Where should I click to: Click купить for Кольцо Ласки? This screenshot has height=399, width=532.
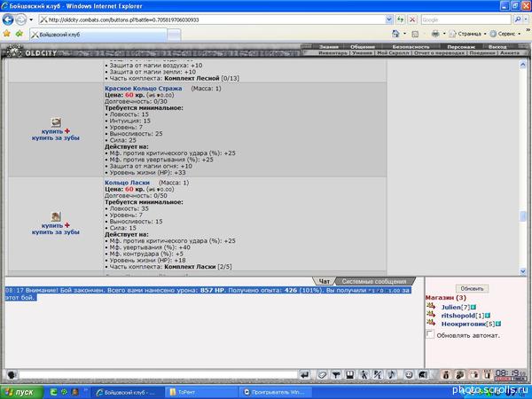pos(52,225)
